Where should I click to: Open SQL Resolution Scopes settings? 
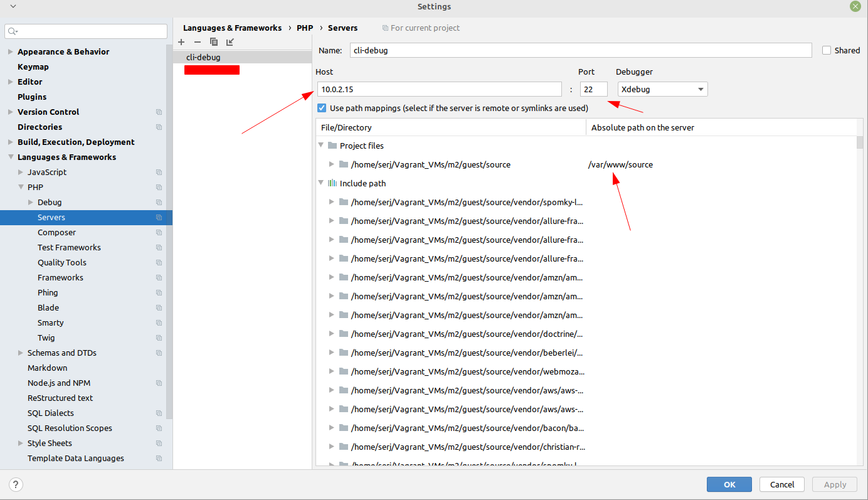(x=70, y=428)
